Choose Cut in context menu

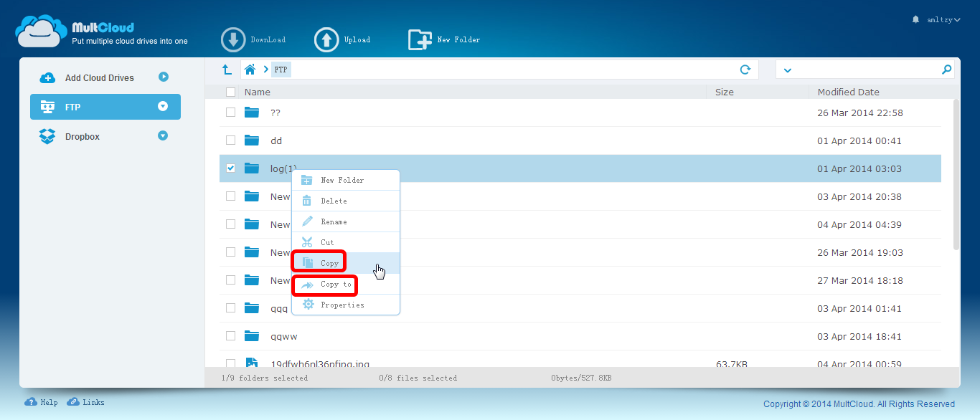click(345, 242)
